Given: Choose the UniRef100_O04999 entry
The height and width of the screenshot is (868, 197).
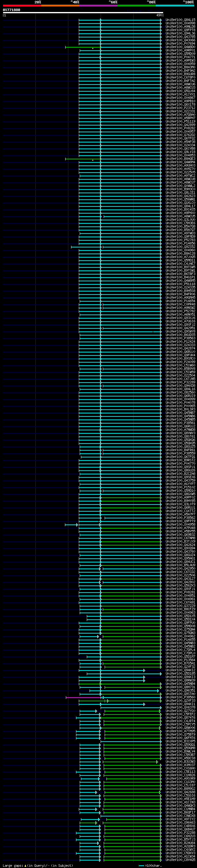Looking at the screenshot, I should [x=180, y=399].
